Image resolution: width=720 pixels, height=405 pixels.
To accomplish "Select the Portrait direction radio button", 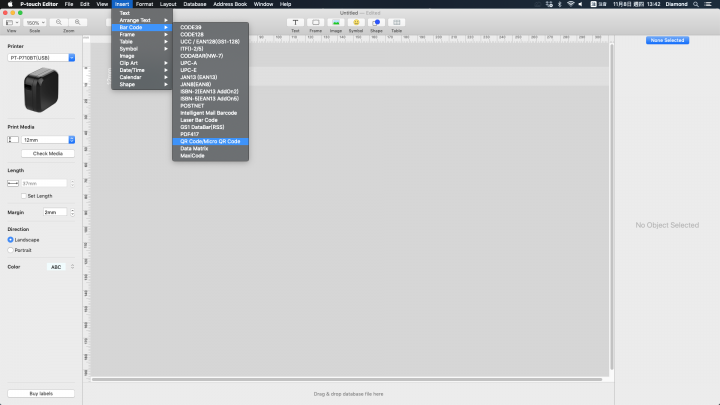I will coord(11,250).
